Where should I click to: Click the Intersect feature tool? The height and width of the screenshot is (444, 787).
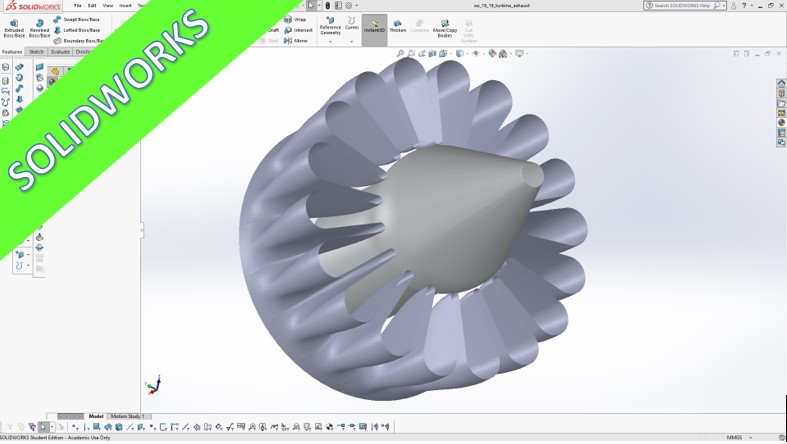click(298, 30)
